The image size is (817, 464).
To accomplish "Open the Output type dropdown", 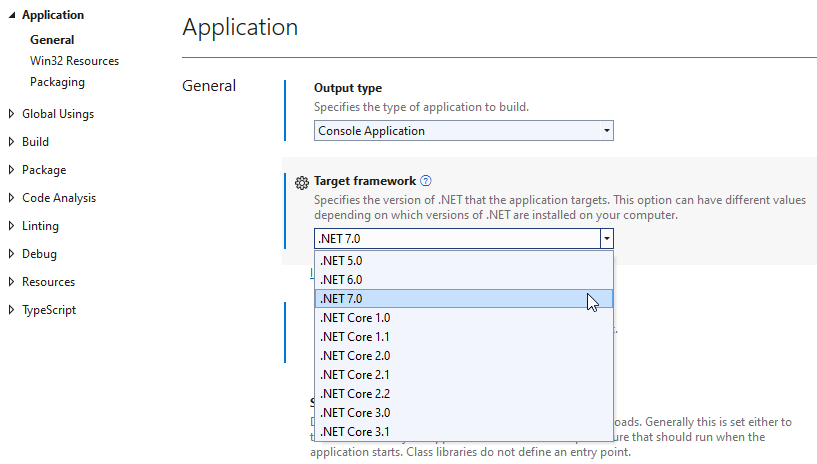I will 464,131.
